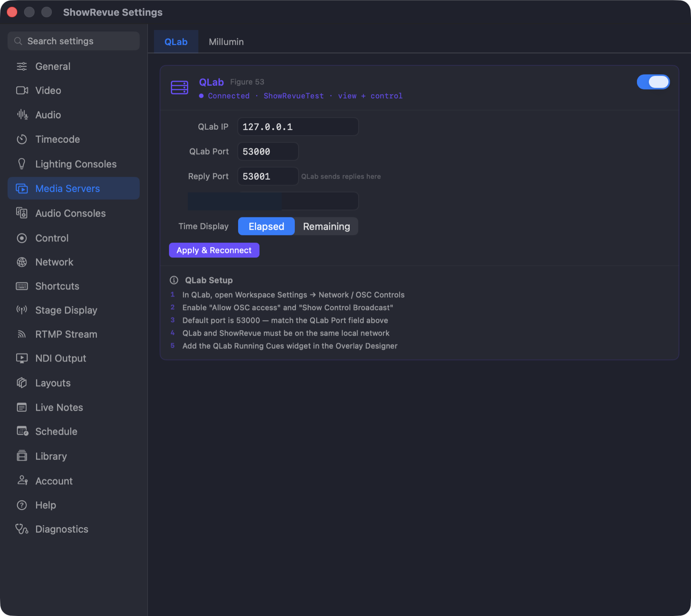The height and width of the screenshot is (616, 691).
Task: Edit the QLab Port field
Action: (268, 151)
